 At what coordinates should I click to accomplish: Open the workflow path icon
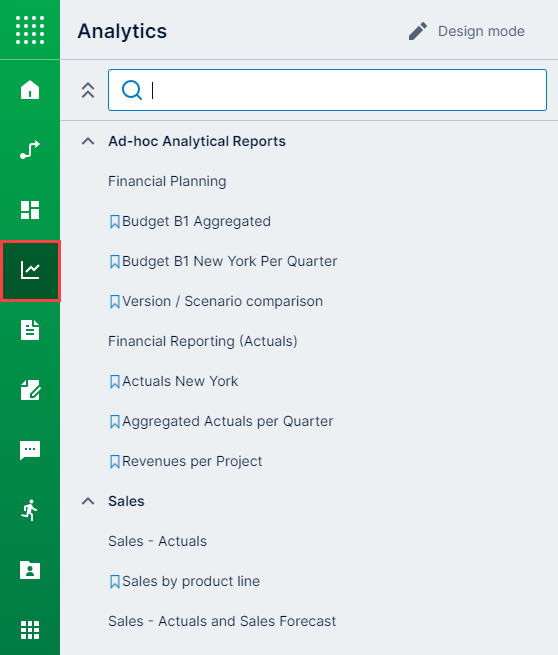(30, 150)
